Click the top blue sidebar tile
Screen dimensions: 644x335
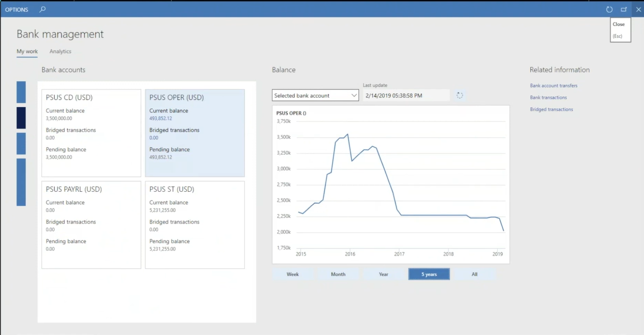21,92
